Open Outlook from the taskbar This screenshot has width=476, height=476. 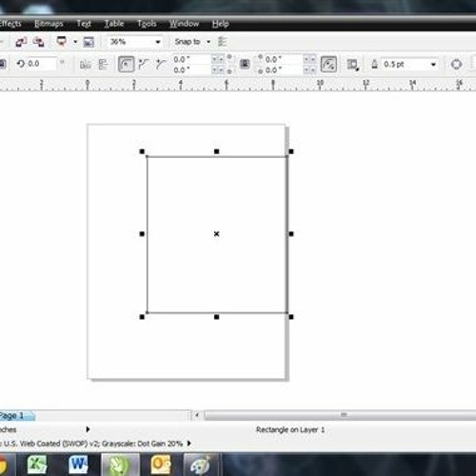click(x=161, y=465)
